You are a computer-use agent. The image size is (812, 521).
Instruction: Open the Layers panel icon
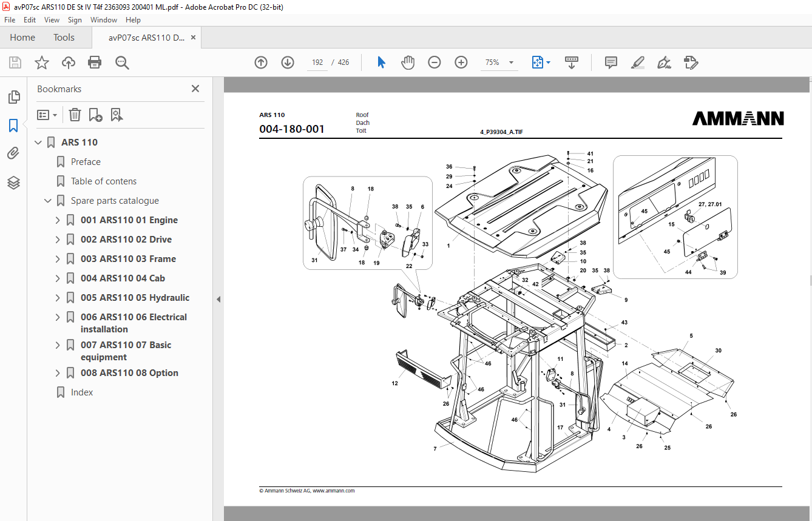pyautogui.click(x=13, y=182)
